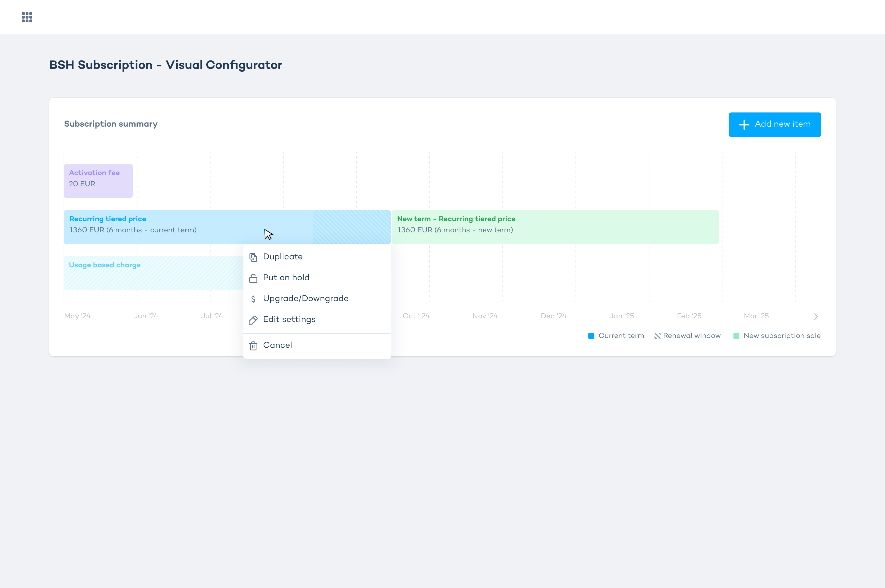Click the Cancel menu entry
Viewport: 885px width, 588px height.
pyautogui.click(x=277, y=345)
